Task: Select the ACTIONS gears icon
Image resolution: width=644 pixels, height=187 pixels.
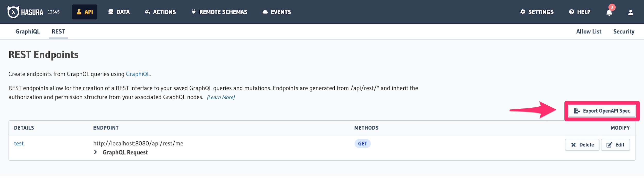Action: [x=148, y=11]
